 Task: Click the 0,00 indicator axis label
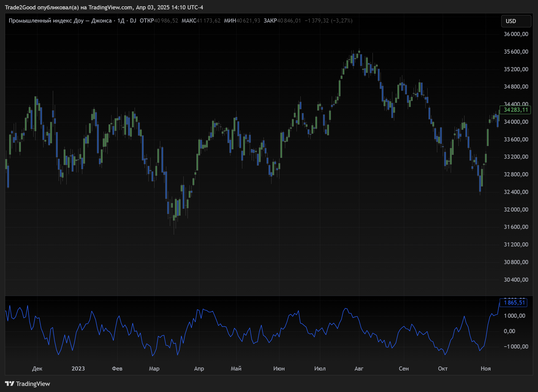point(509,331)
